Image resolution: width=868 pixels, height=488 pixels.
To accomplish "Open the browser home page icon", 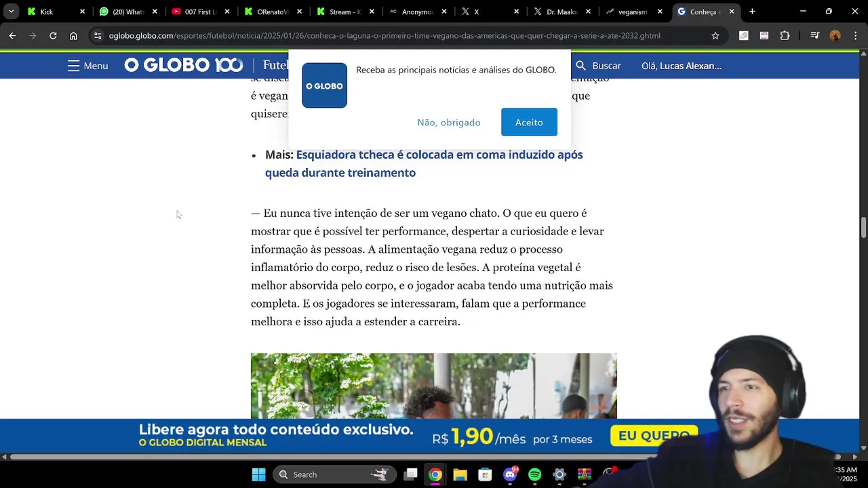I will [73, 35].
